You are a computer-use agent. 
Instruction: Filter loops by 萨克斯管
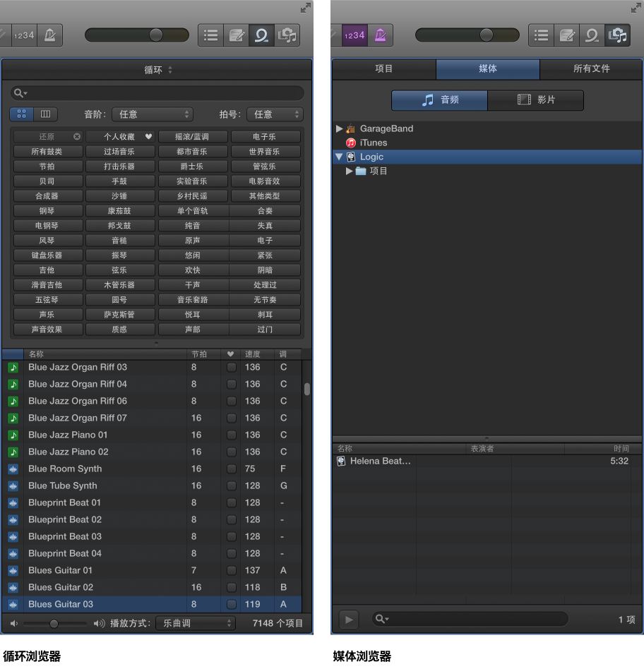(x=121, y=315)
